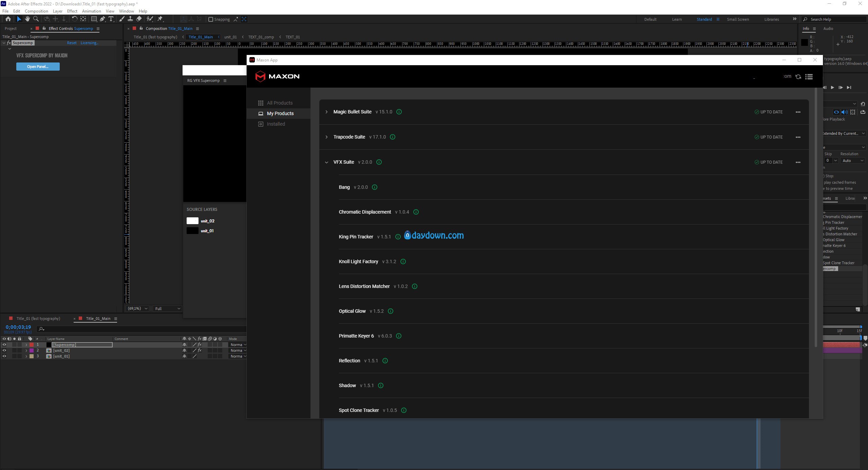This screenshot has width=868, height=470.
Task: Toggle effects switch on unit_02 layer
Action: (200, 350)
